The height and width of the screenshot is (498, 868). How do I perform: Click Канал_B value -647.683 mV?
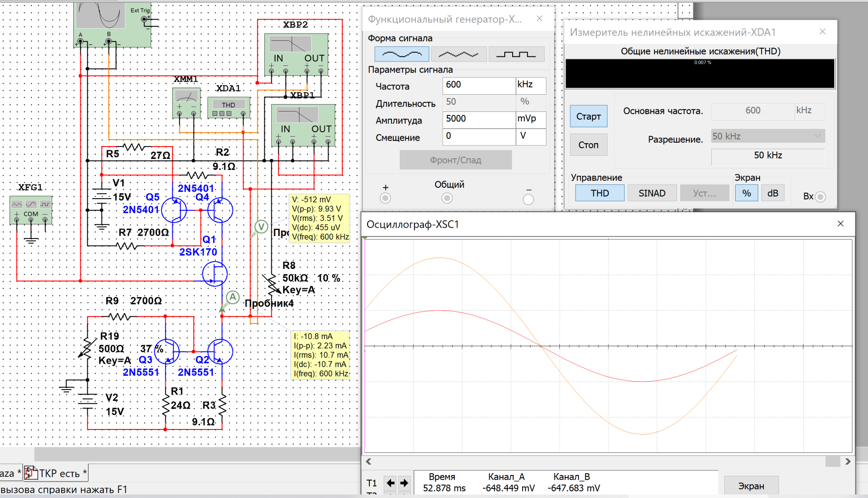[x=574, y=488]
